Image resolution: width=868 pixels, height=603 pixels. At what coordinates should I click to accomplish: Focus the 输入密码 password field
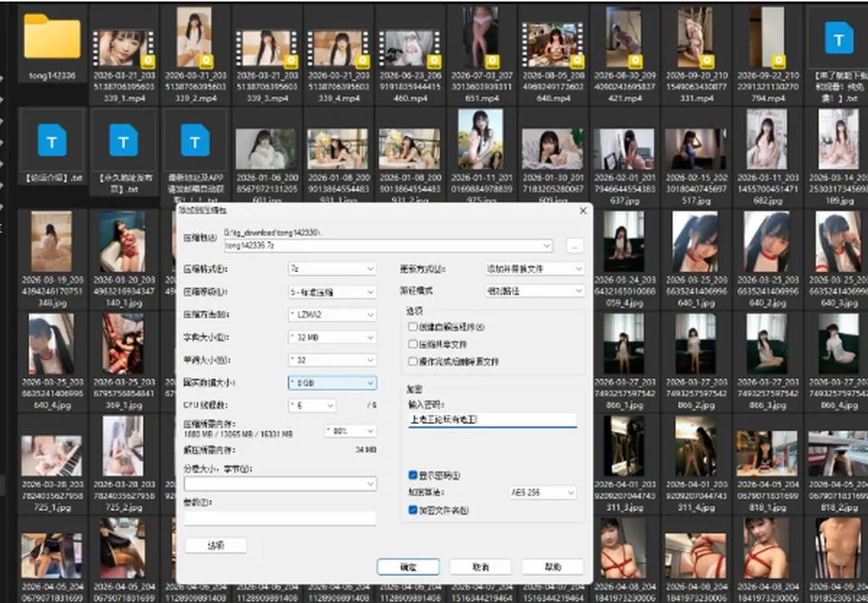(492, 419)
